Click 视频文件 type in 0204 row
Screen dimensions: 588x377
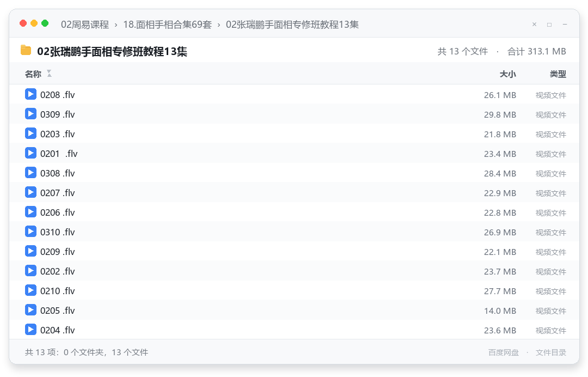pos(550,331)
